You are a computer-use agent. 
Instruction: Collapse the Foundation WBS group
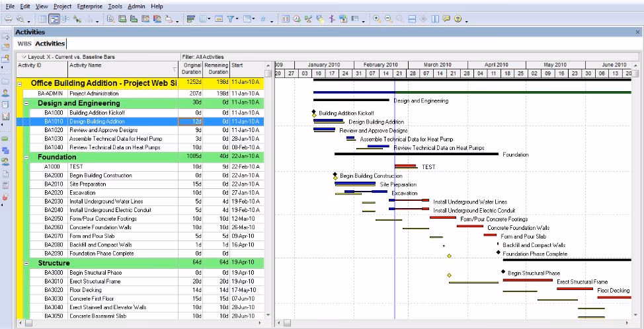(27, 157)
